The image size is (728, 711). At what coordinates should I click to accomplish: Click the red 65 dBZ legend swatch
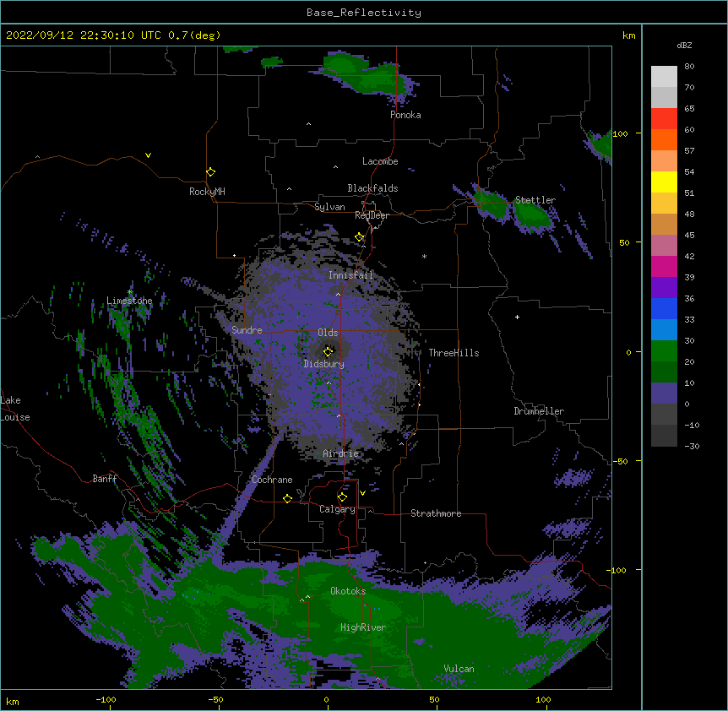[x=664, y=118]
